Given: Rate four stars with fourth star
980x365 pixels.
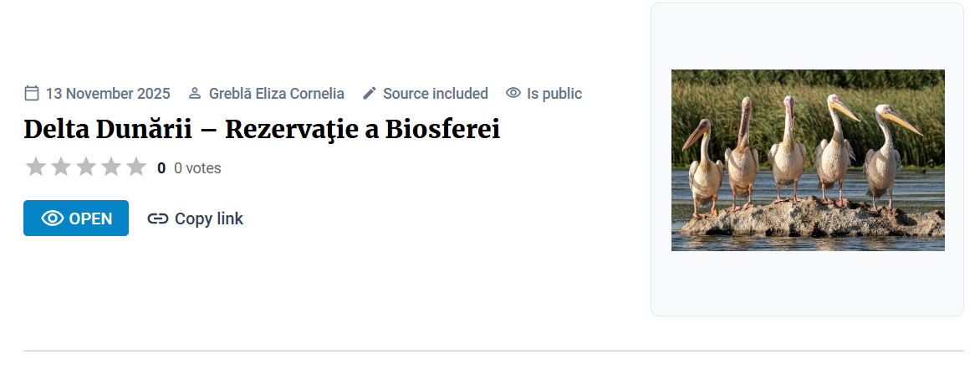Looking at the screenshot, I should click(x=111, y=167).
